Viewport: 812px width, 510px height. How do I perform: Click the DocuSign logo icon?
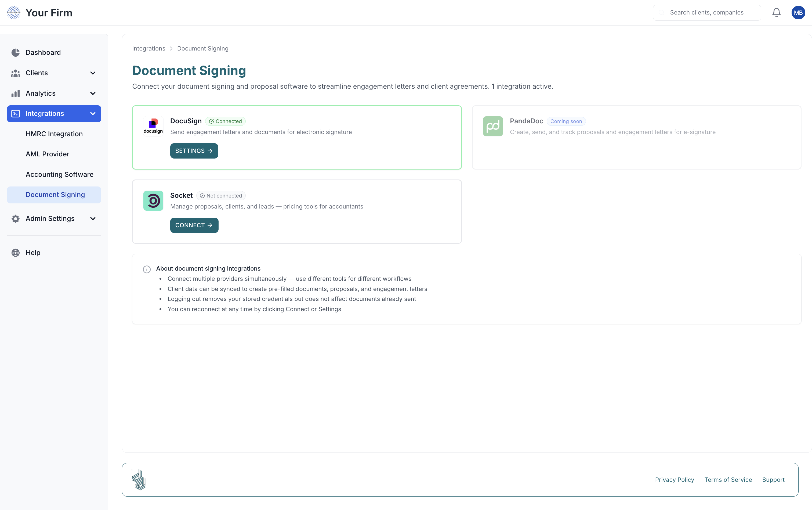(153, 126)
